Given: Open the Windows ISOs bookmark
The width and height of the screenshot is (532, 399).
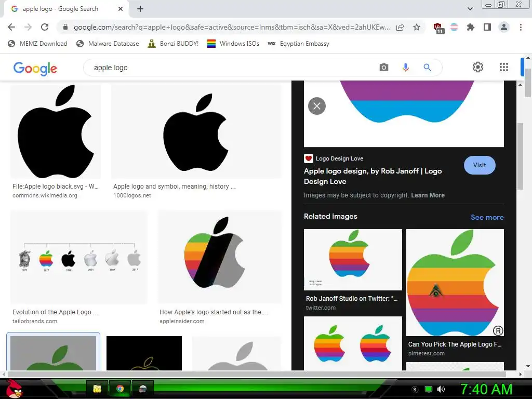Looking at the screenshot, I should pyautogui.click(x=233, y=44).
